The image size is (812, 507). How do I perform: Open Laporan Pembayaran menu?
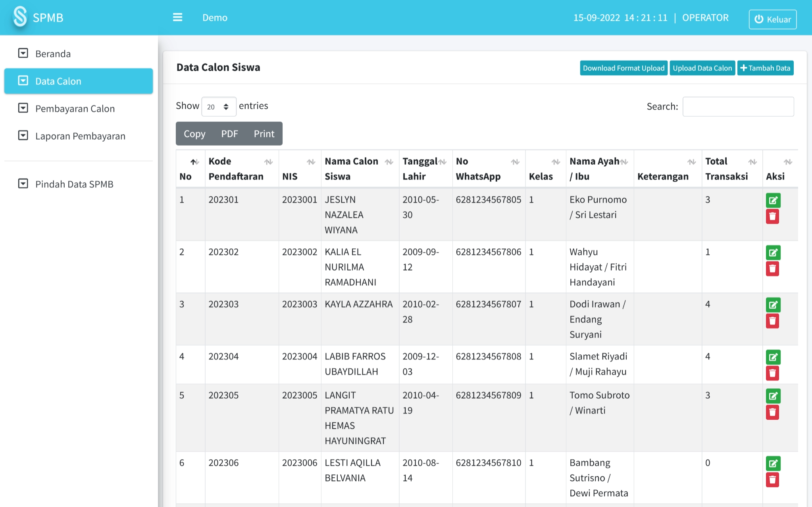(78, 136)
